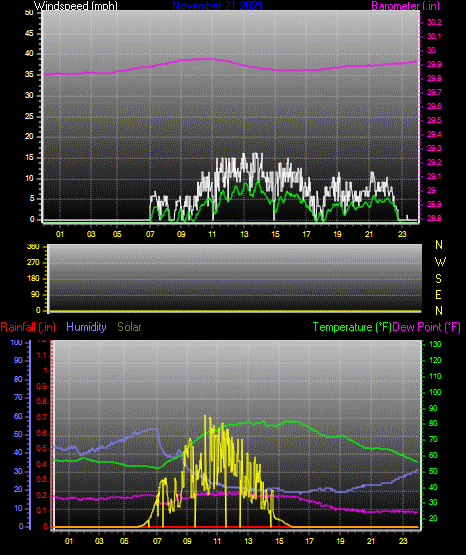Image resolution: width=466 pixels, height=555 pixels.
Task: Click the S compass direction label
Action: click(x=438, y=279)
